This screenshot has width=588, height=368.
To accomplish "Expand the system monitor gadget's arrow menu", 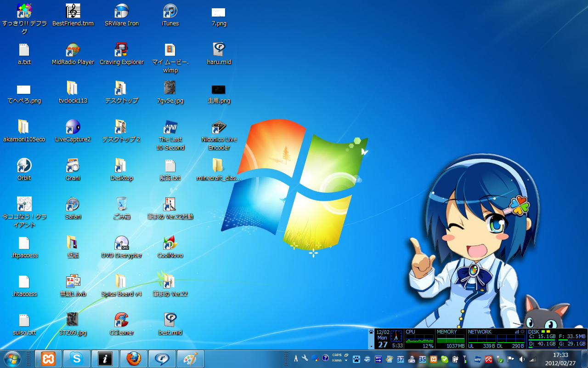I will [x=371, y=346].
